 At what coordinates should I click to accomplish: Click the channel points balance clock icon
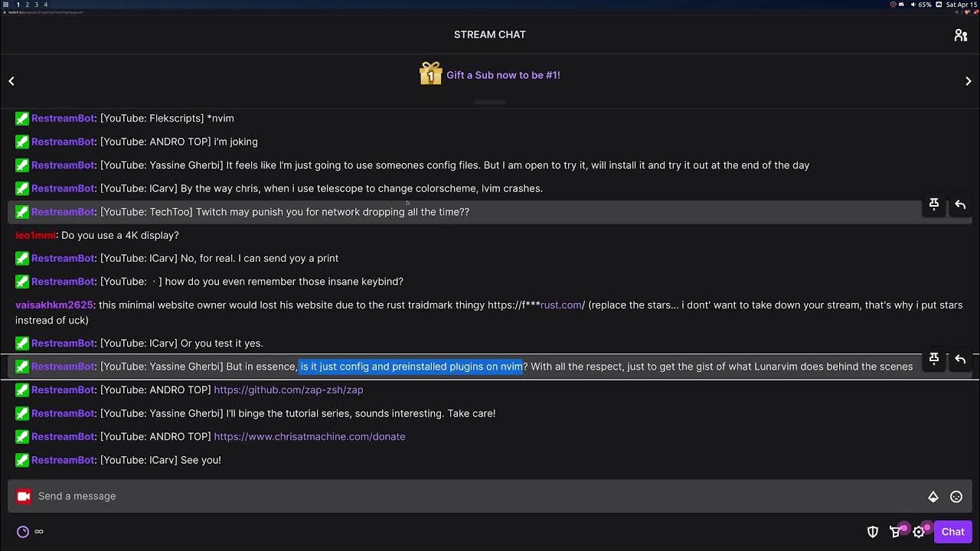click(23, 532)
